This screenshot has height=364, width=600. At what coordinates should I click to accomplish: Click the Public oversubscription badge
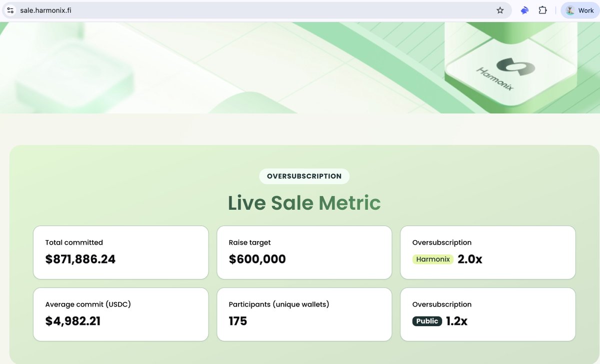pos(427,321)
